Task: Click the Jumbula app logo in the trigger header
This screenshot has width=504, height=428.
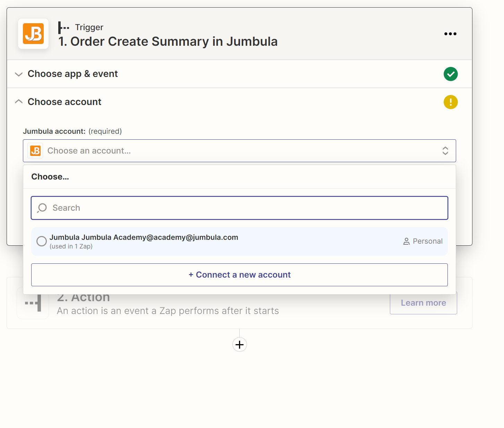Action: (x=33, y=34)
